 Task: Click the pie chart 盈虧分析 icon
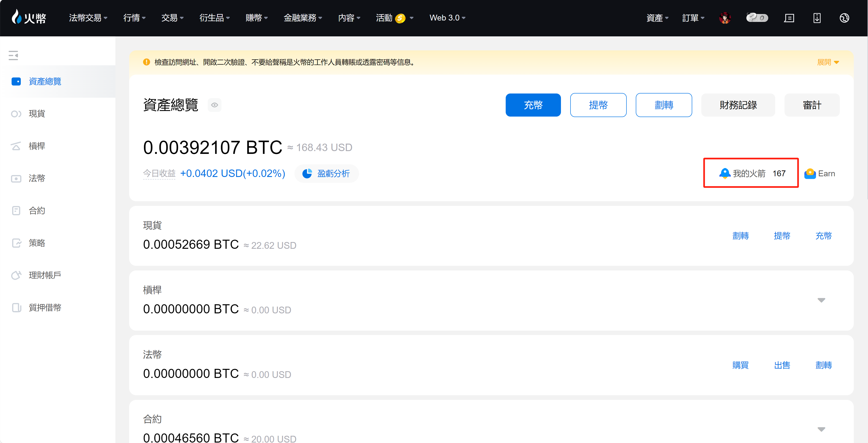click(x=307, y=173)
